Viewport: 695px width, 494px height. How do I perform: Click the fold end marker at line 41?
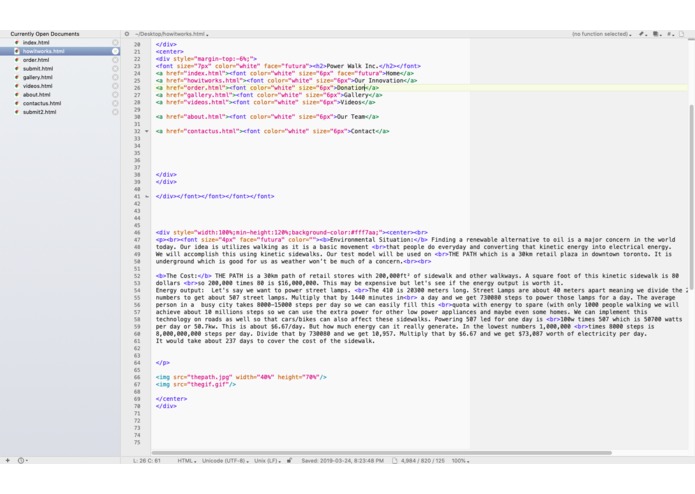pyautogui.click(x=147, y=196)
